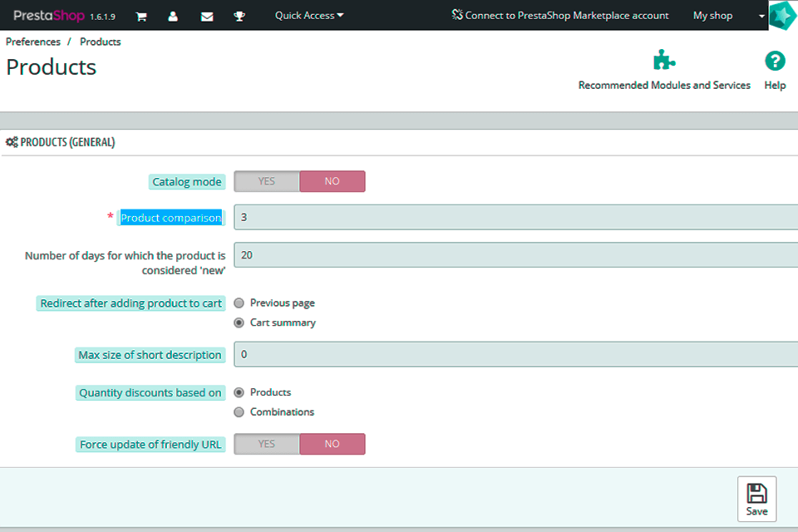This screenshot has height=532, width=798.
Task: Choose Combinations for quantity discounts
Action: (239, 411)
